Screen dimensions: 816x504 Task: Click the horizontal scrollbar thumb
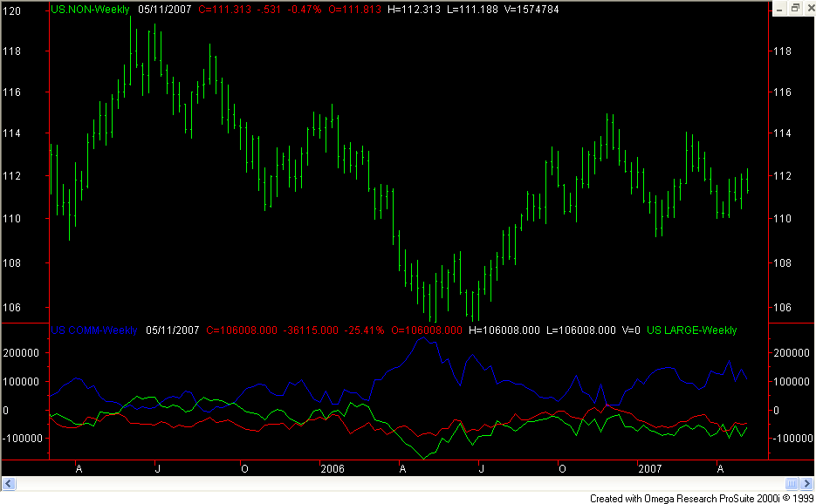(x=792, y=484)
